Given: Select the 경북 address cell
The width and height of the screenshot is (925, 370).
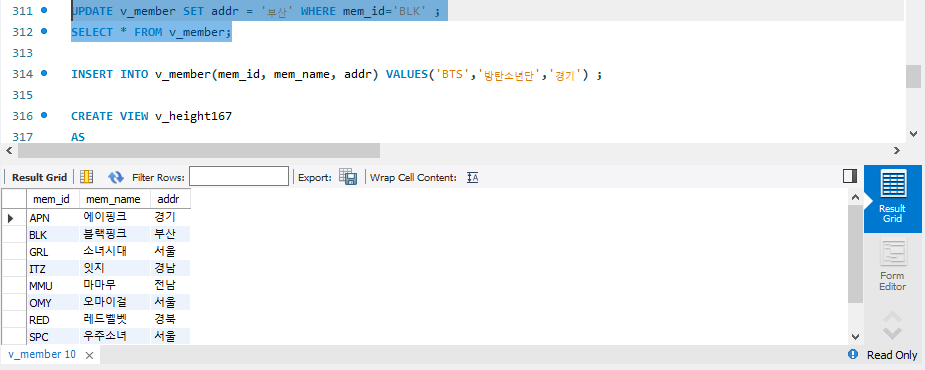Looking at the screenshot, I should click(x=170, y=320).
